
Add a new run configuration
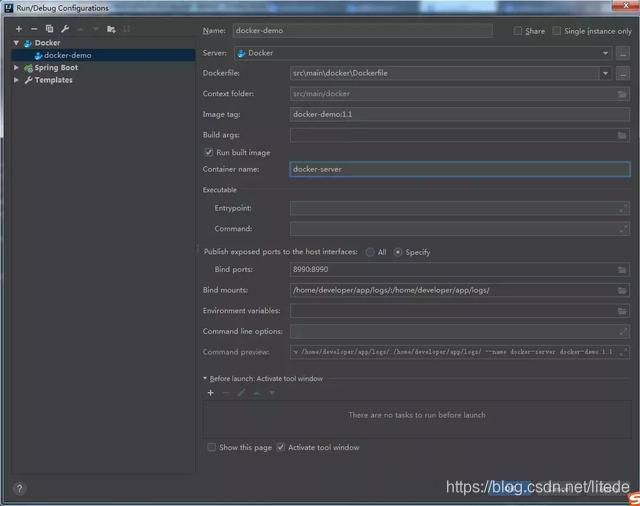(18, 29)
